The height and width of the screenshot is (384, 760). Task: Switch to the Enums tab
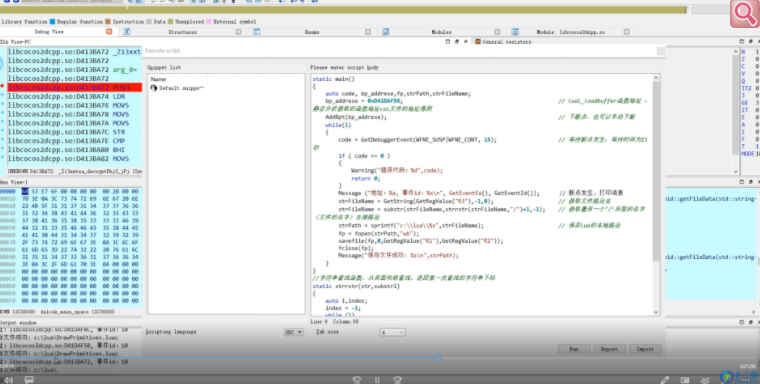(x=312, y=32)
